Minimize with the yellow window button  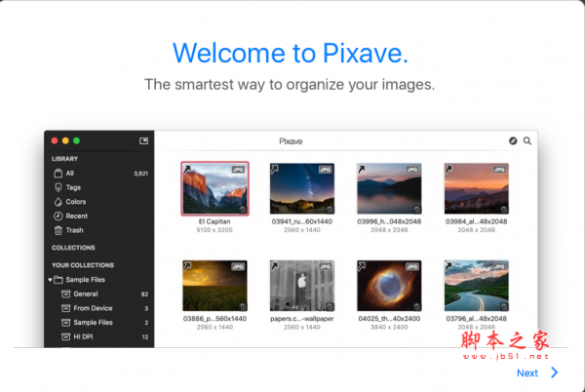coord(65,140)
